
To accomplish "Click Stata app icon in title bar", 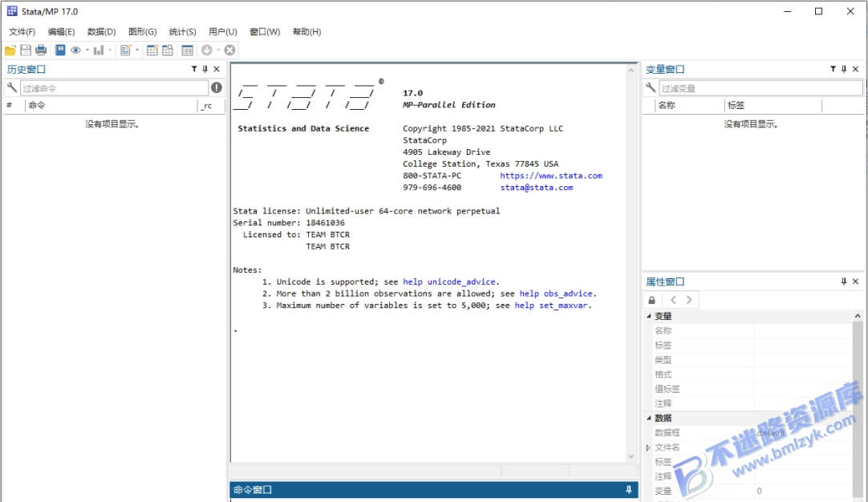I will click(x=11, y=11).
